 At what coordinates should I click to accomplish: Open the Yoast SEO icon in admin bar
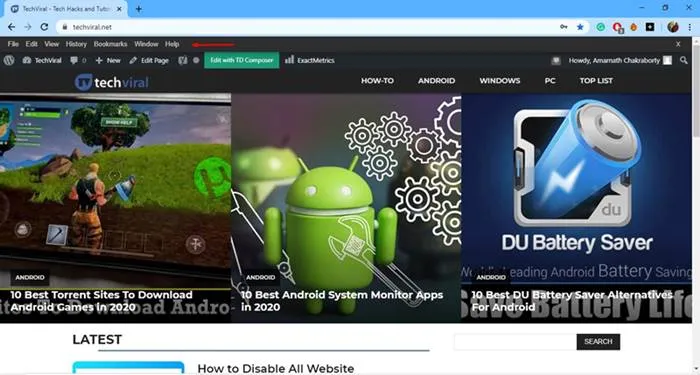tap(182, 60)
